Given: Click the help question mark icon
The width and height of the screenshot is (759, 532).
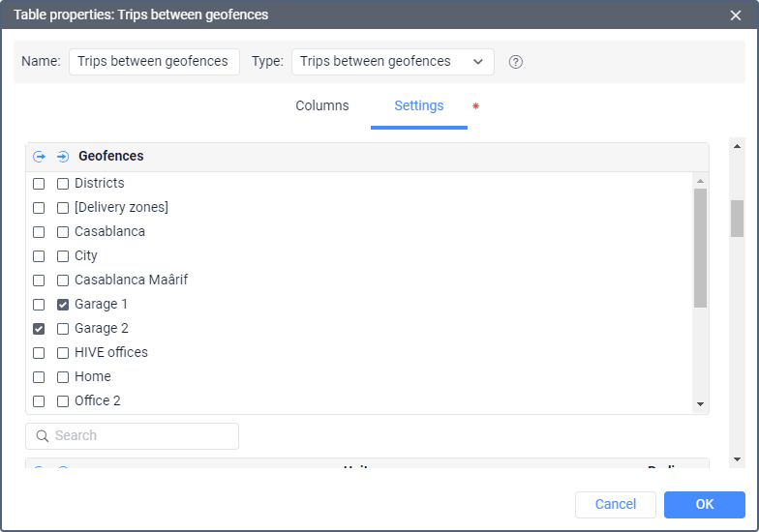Looking at the screenshot, I should tap(516, 62).
